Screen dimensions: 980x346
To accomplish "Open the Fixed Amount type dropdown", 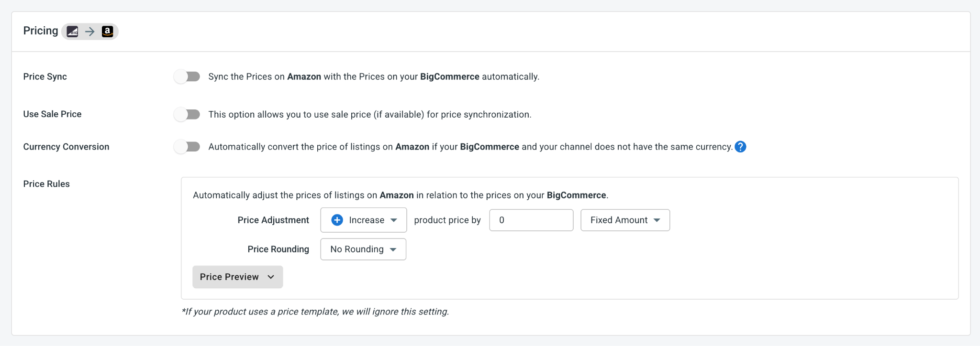I will pos(625,220).
